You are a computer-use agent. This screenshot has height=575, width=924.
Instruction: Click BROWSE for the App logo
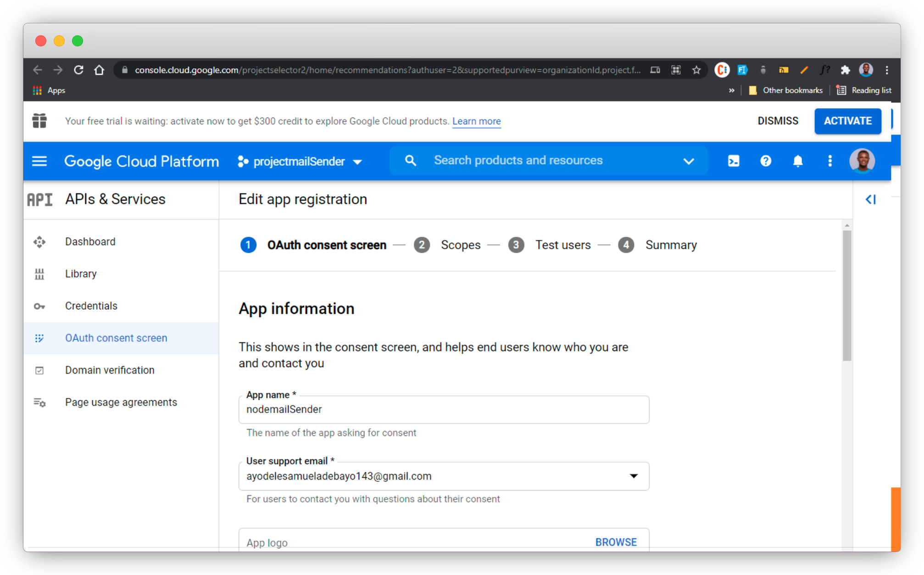(616, 542)
